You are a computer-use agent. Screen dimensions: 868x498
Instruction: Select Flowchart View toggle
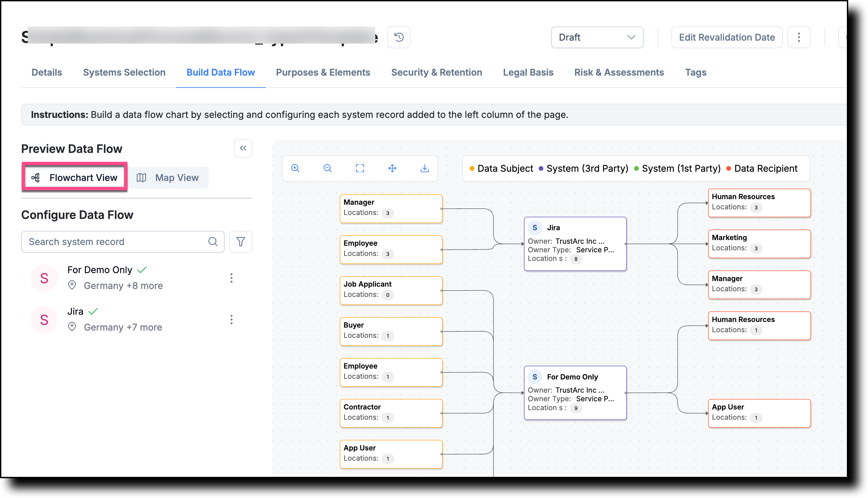75,178
